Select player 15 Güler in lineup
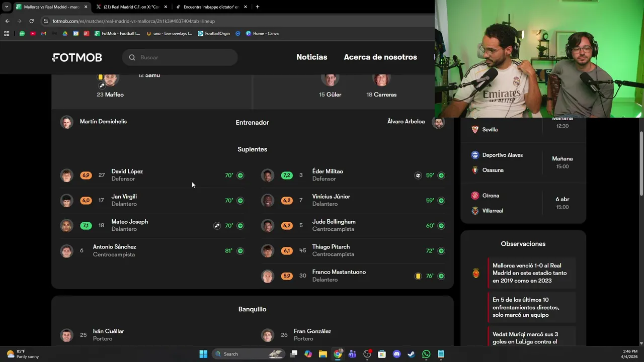The image size is (644, 362). (330, 85)
